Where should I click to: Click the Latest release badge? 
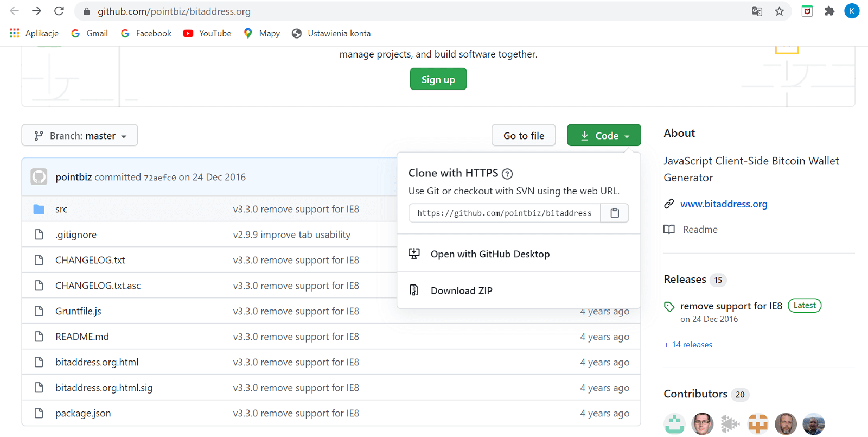805,306
